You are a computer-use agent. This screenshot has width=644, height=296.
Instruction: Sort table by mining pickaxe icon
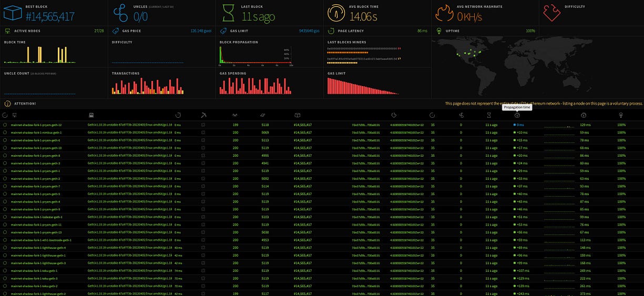[203, 115]
